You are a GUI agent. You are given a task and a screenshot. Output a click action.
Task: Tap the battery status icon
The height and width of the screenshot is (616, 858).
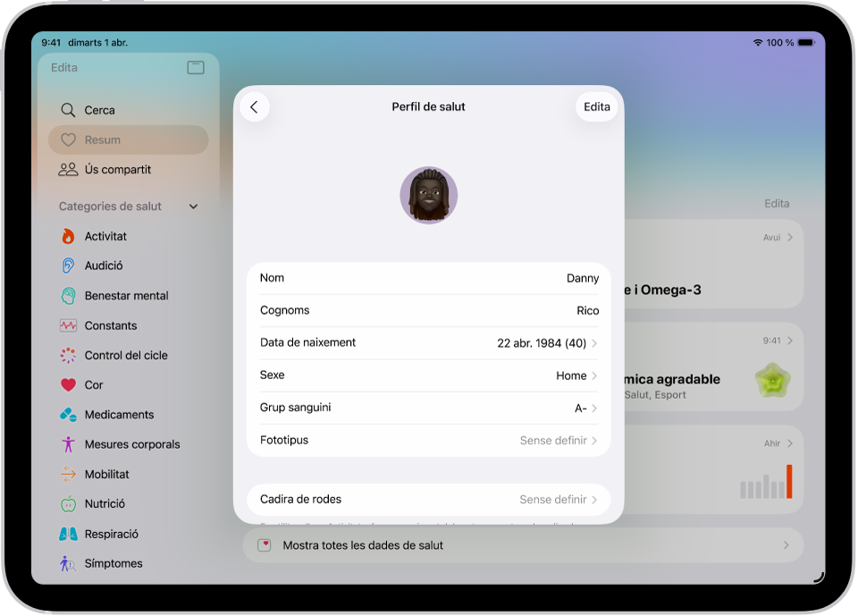click(x=806, y=43)
